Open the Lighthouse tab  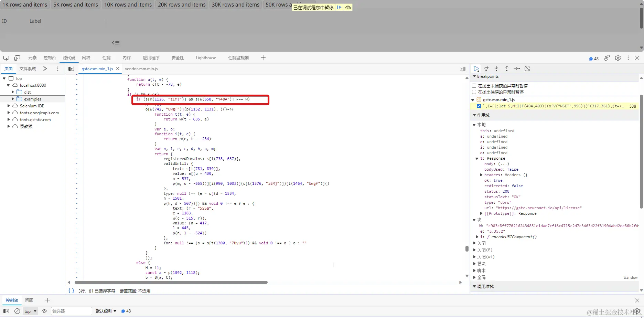click(x=206, y=58)
